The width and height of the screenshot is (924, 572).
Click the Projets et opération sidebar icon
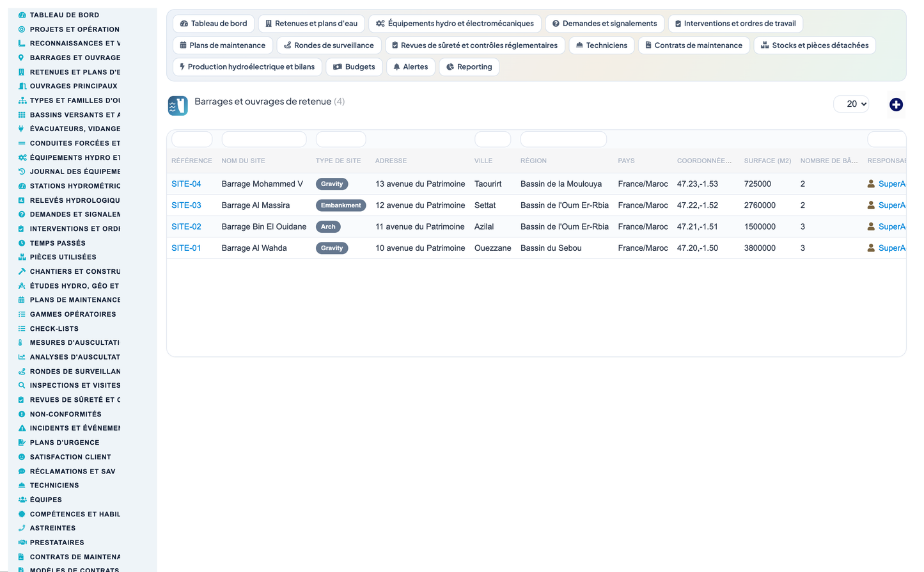click(x=22, y=29)
